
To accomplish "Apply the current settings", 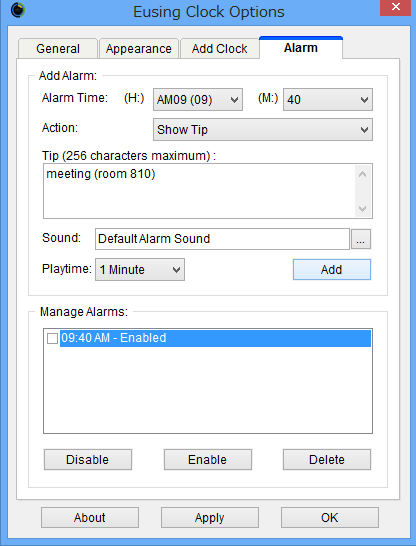I will coord(210,517).
